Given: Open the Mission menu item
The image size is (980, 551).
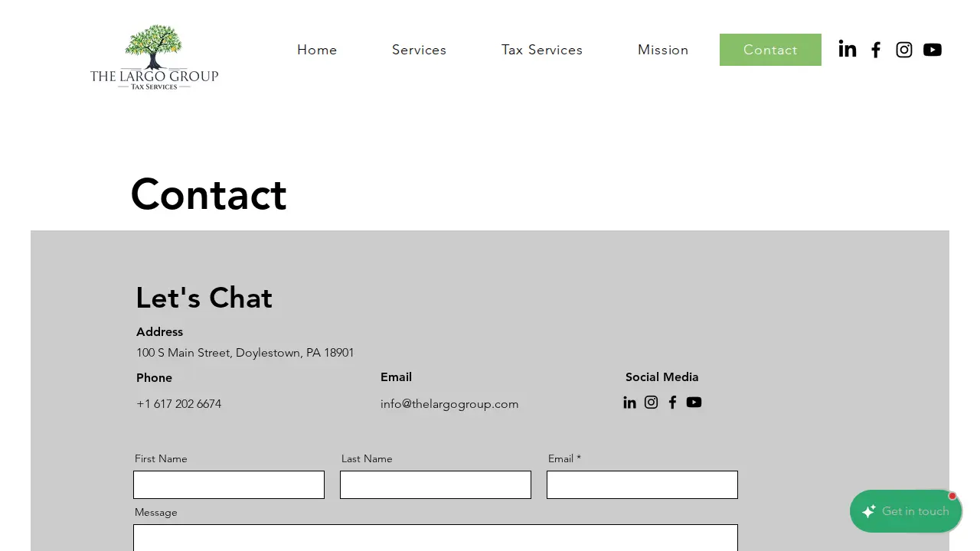Looking at the screenshot, I should tap(663, 50).
